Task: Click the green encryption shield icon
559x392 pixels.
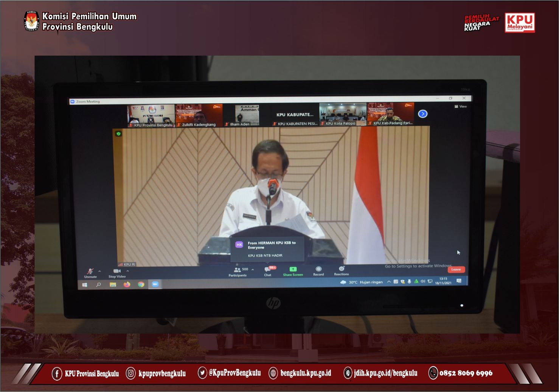Action: (x=118, y=134)
